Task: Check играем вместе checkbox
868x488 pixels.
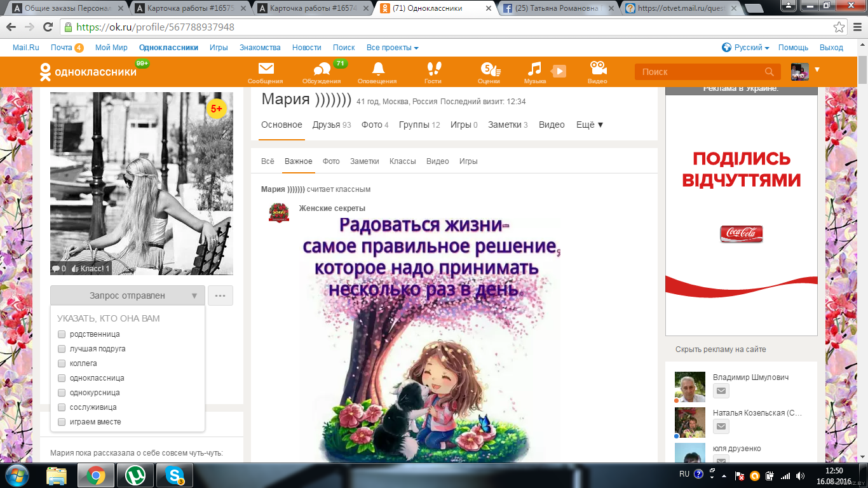Action: pos(62,422)
